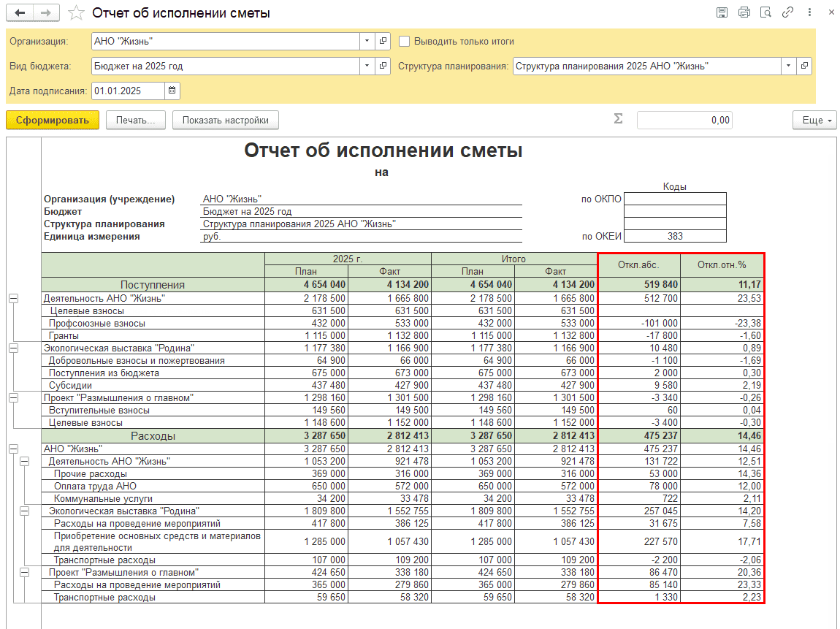Click the Показать настройки button
840x629 pixels.
225,120
